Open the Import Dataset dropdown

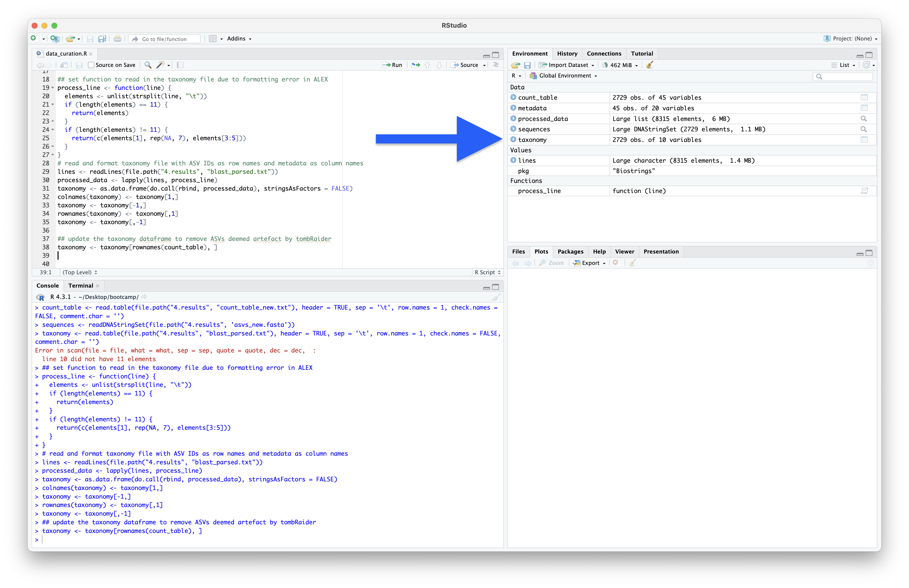(566, 65)
